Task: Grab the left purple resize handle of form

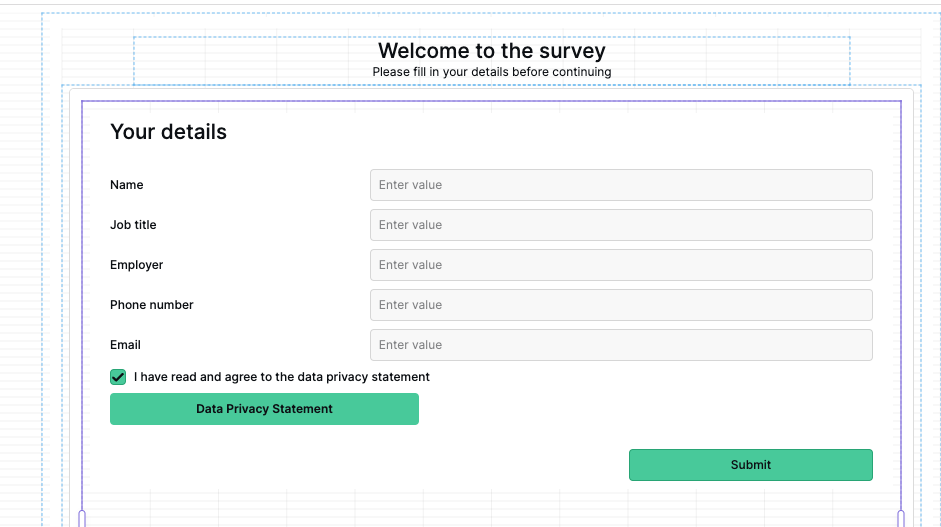Action: pyautogui.click(x=82, y=519)
